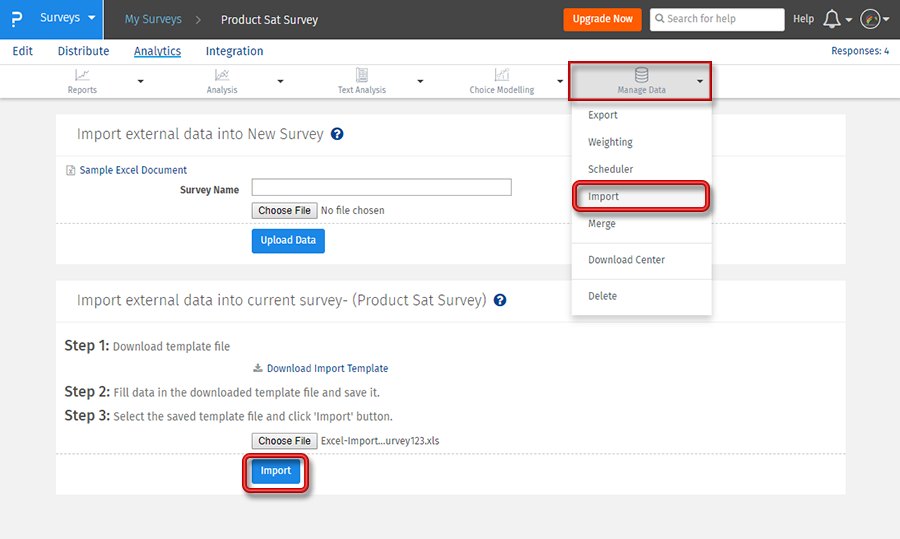Click the notification bell icon

point(831,19)
